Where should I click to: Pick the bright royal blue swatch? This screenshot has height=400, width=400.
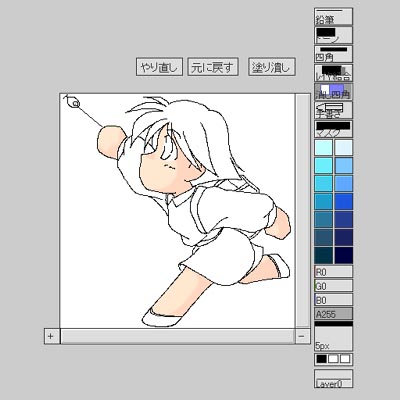pyautogui.click(x=344, y=201)
